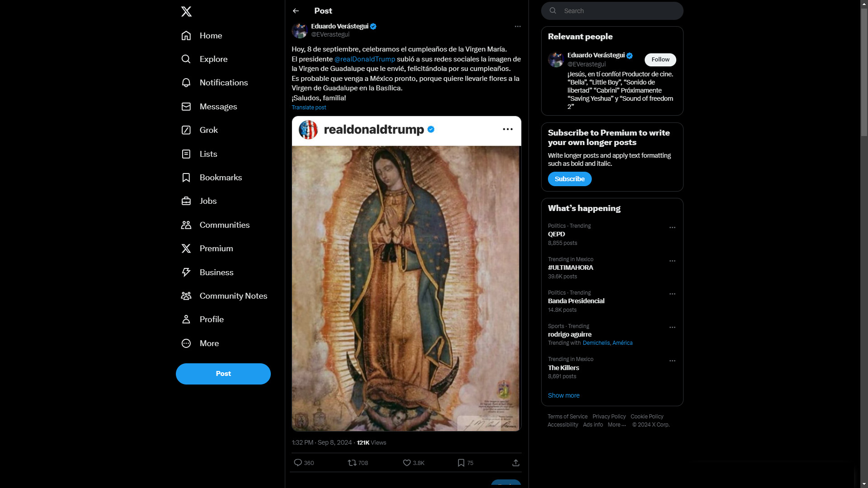
Task: Reply via the comment bubble icon
Action: coord(298,463)
